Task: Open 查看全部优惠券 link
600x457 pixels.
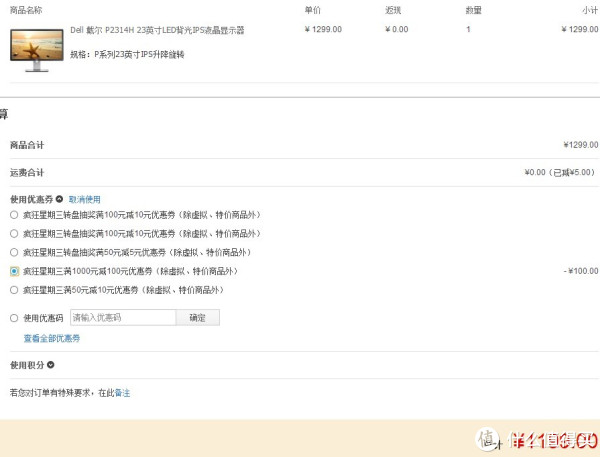Action: [x=52, y=338]
